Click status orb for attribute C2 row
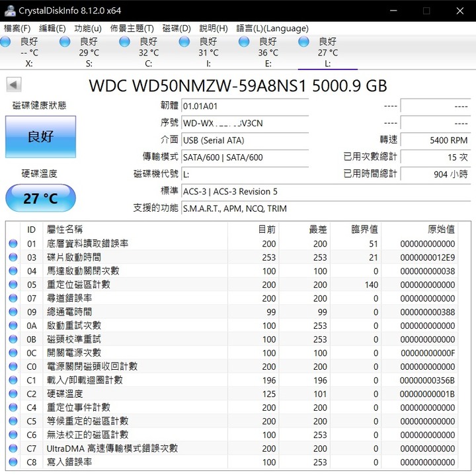476x475 pixels. point(13,394)
